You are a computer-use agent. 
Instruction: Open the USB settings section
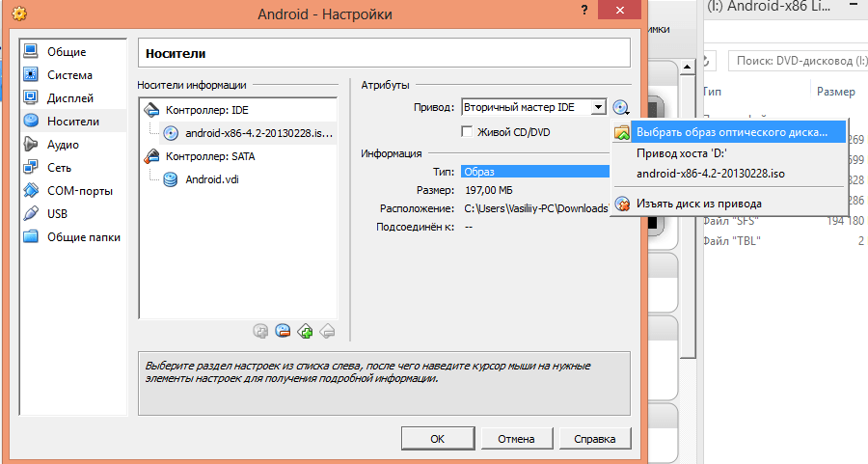coord(58,213)
